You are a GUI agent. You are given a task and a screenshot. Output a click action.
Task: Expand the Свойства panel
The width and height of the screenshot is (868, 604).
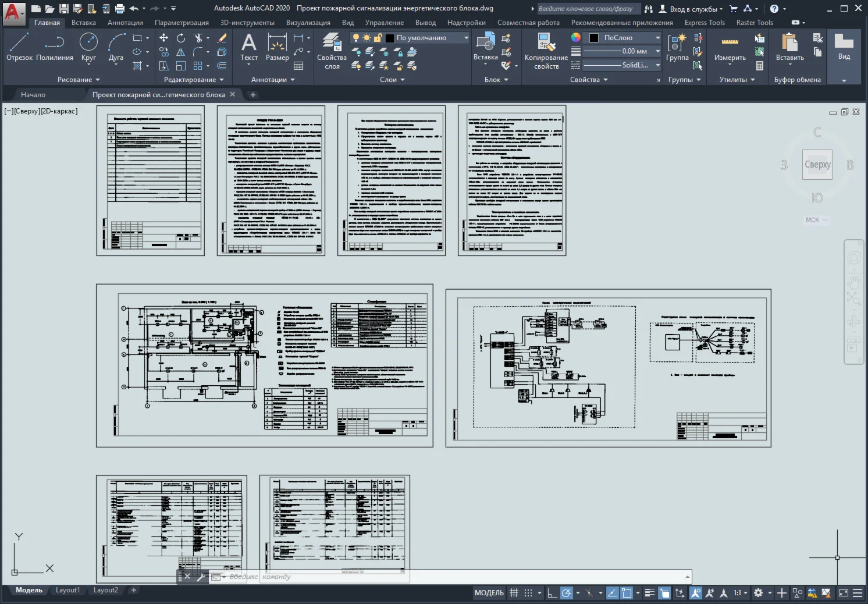click(x=589, y=80)
